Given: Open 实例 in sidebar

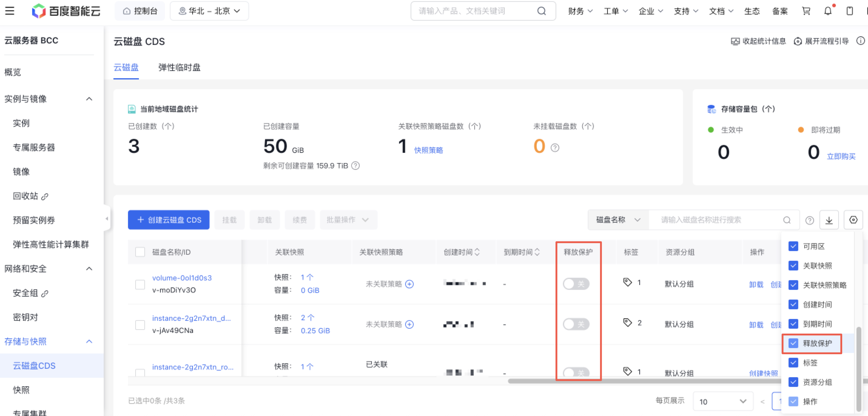Looking at the screenshot, I should click(x=21, y=123).
